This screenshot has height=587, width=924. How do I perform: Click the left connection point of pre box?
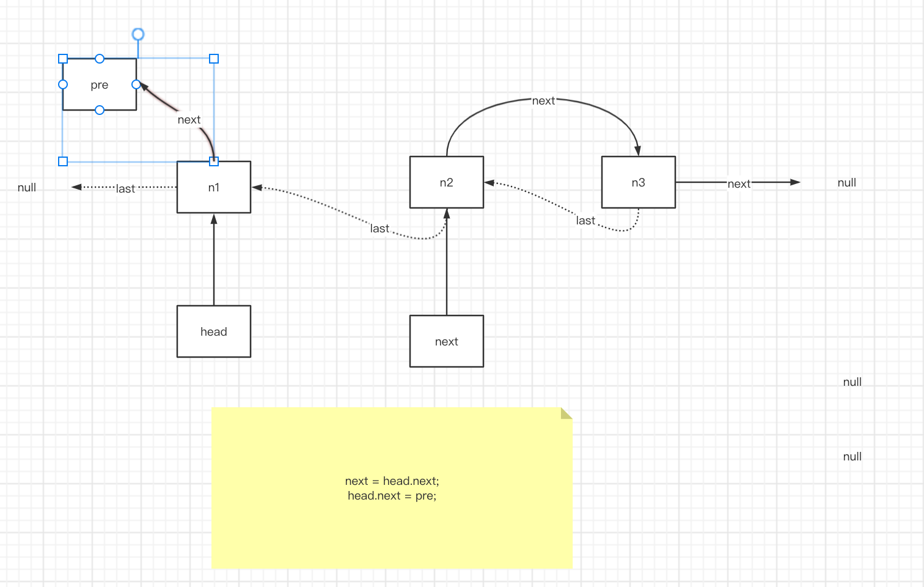click(x=63, y=84)
